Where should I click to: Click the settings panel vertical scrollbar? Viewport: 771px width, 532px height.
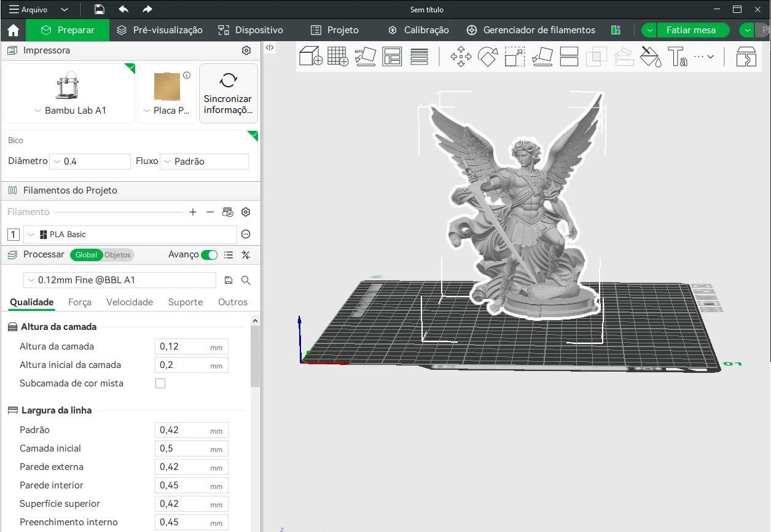click(x=256, y=356)
